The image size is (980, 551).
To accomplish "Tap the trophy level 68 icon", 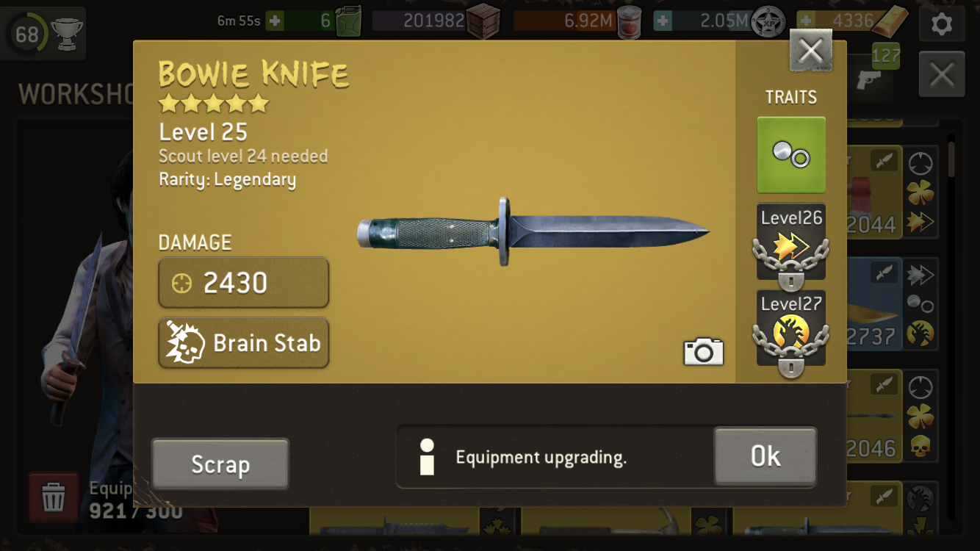I will (45, 33).
